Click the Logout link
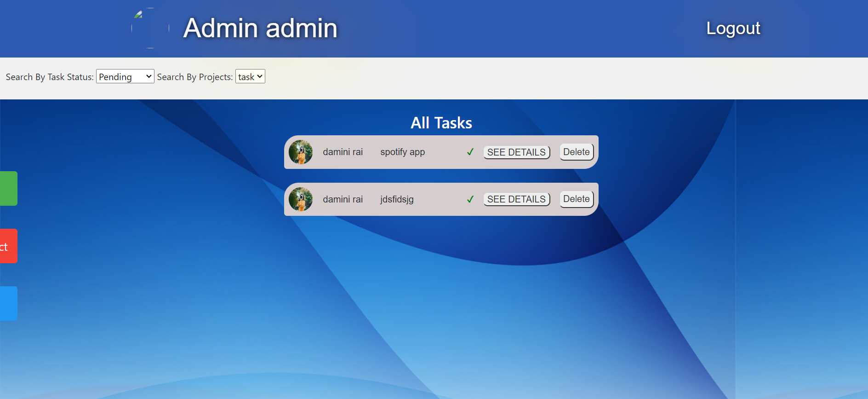868x399 pixels. [x=733, y=29]
